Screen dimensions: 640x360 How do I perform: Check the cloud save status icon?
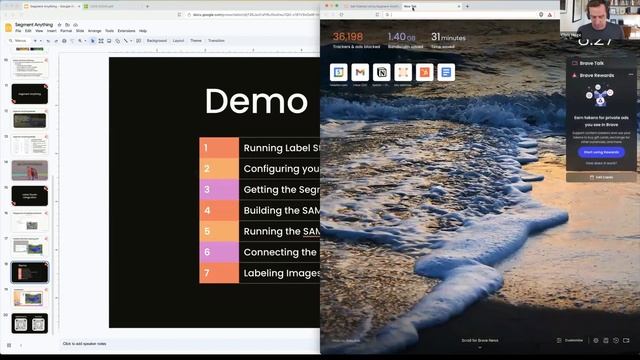[76, 25]
